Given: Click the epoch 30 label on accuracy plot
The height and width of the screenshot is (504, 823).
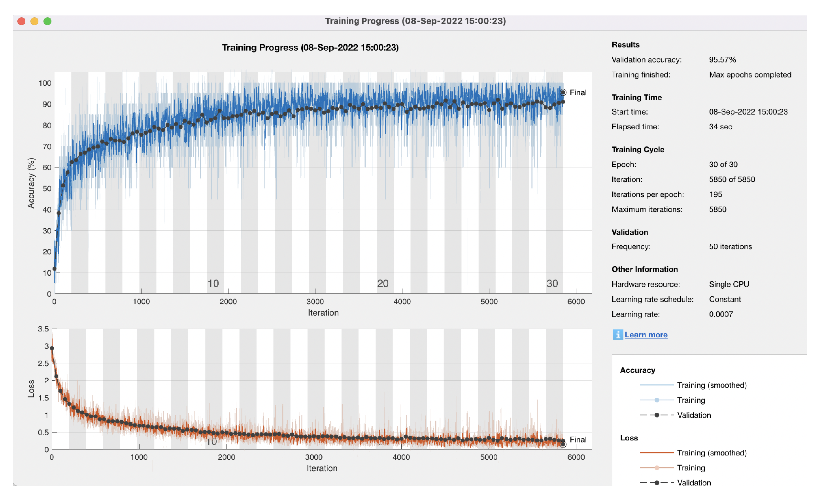Looking at the screenshot, I should click(552, 283).
